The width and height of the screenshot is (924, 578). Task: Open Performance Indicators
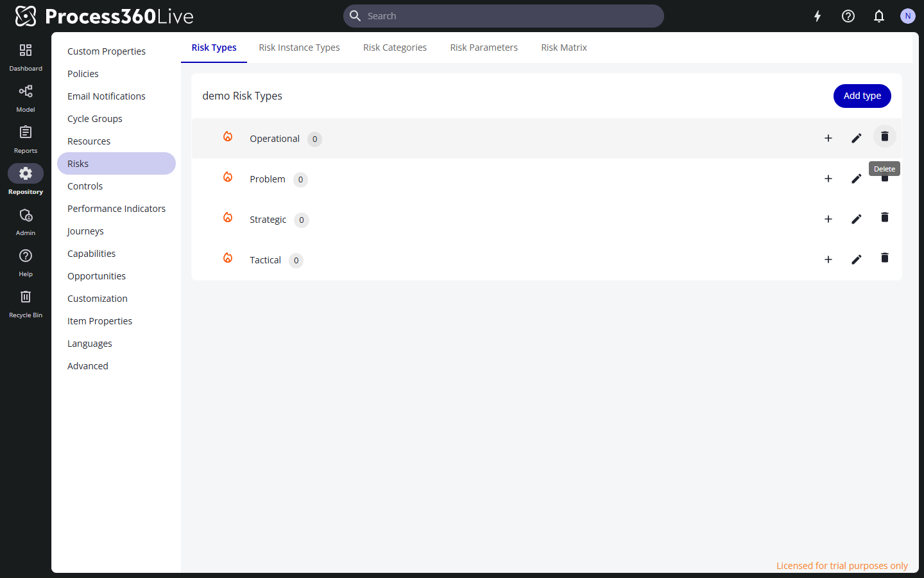[116, 209]
